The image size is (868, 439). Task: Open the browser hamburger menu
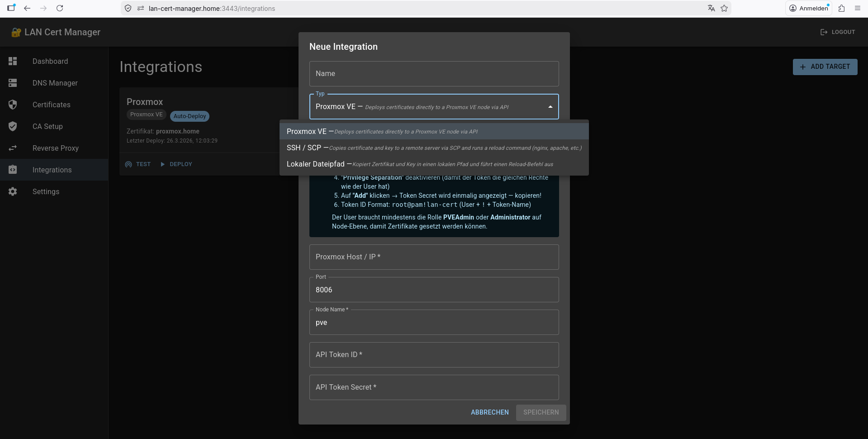(x=858, y=8)
